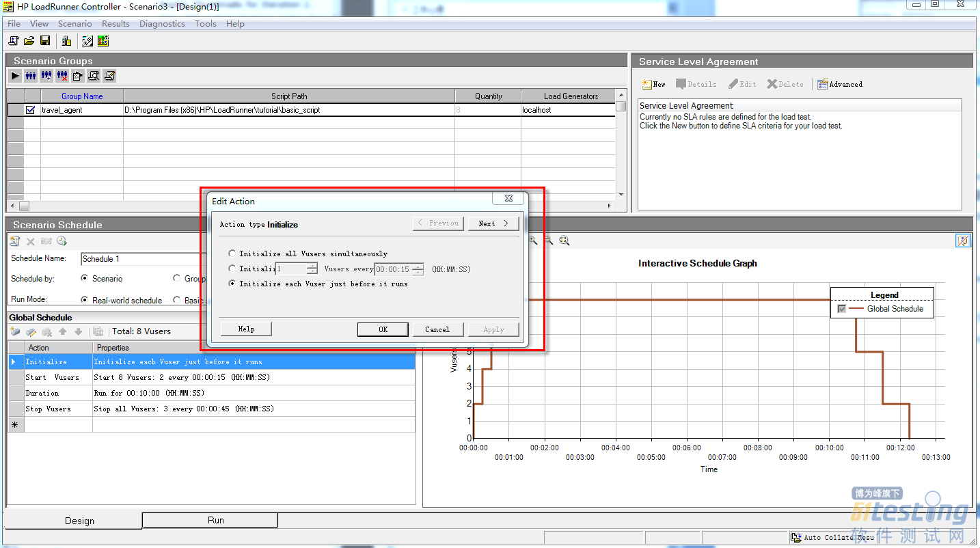Click the Remove Group icon with red X

(62, 76)
